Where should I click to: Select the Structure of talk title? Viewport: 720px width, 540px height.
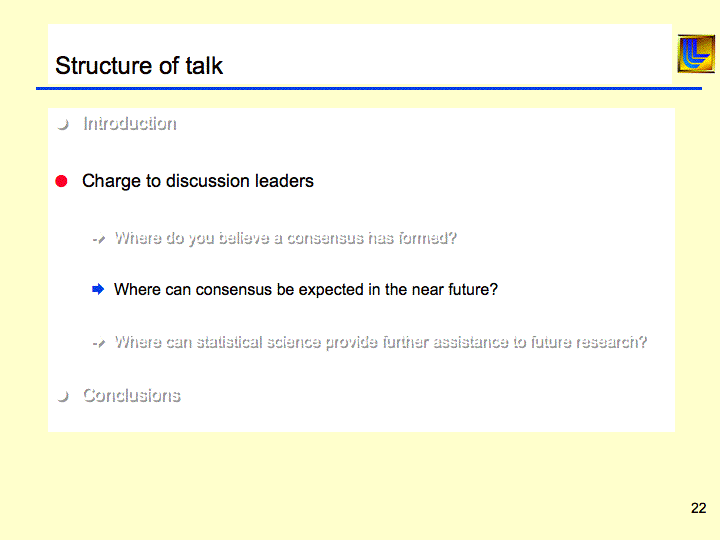pos(139,66)
